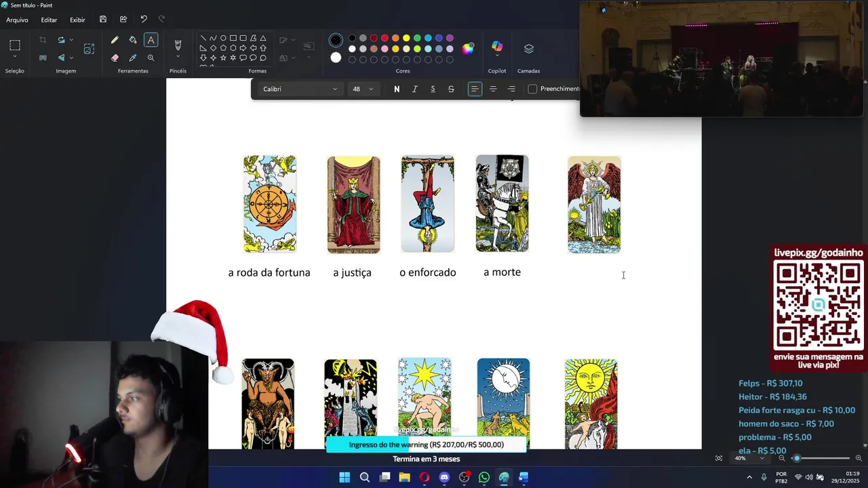Select the rectangular selection tool
The image size is (868, 488).
14,46
